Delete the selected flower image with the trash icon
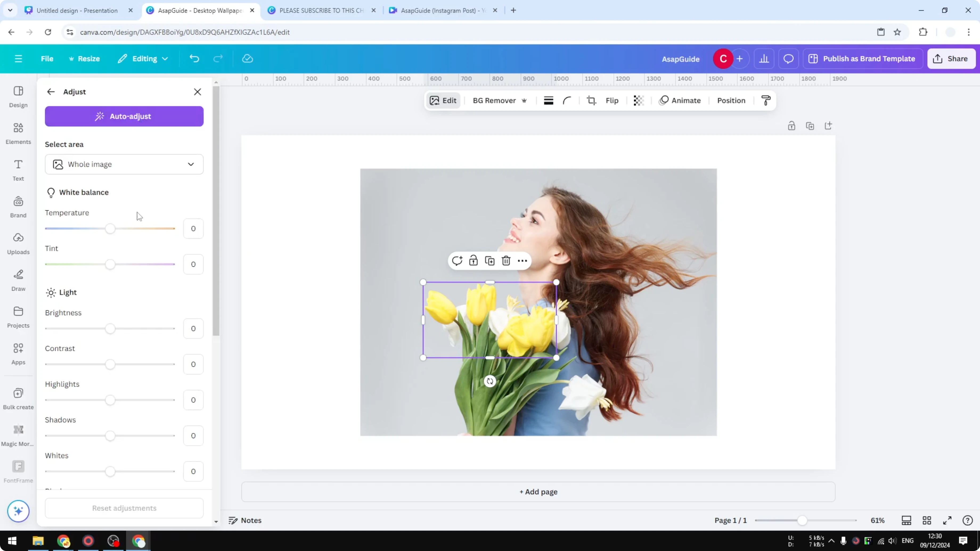Image resolution: width=980 pixels, height=551 pixels. 506,261
